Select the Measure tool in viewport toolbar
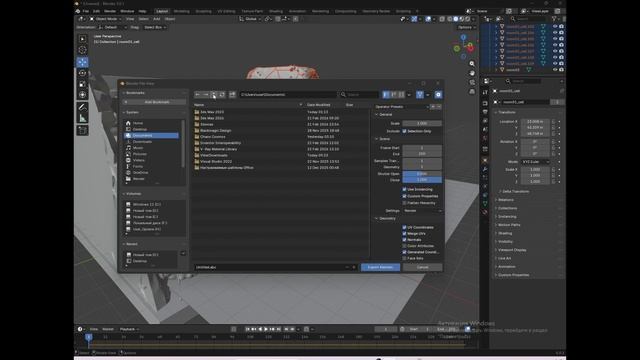This screenshot has height=360, width=640. point(82,118)
